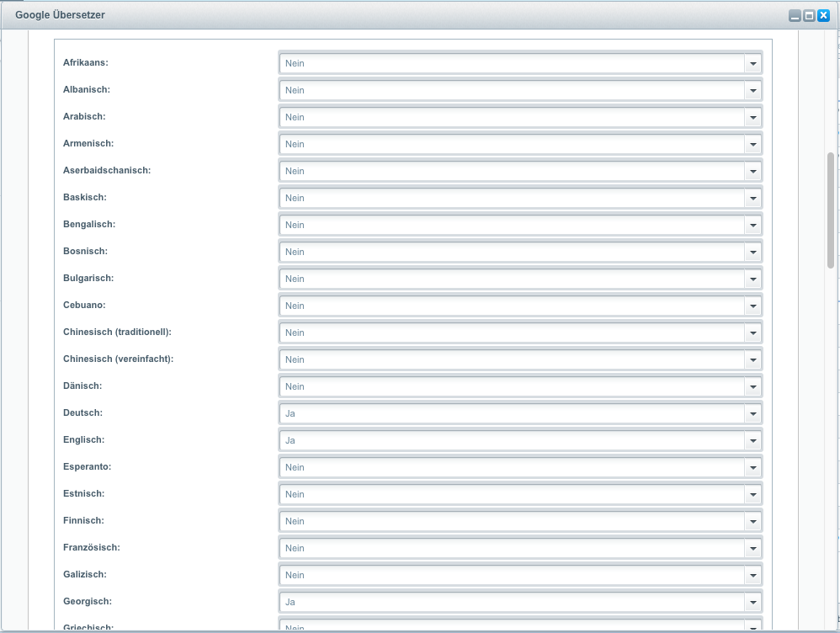Image resolution: width=840 pixels, height=633 pixels.
Task: Open the Dänisch dropdown arrow
Action: click(x=752, y=386)
